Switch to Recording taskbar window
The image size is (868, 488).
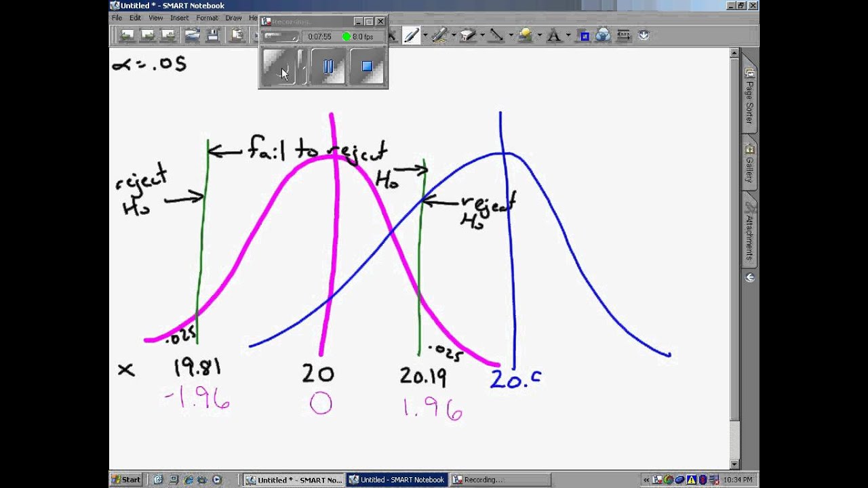[500, 479]
